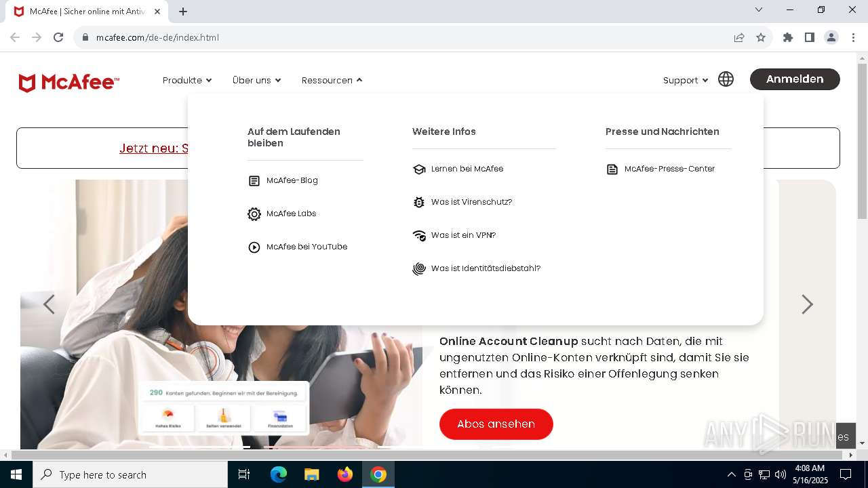
Task: Open Was ist ein VPN?
Action: point(464,235)
